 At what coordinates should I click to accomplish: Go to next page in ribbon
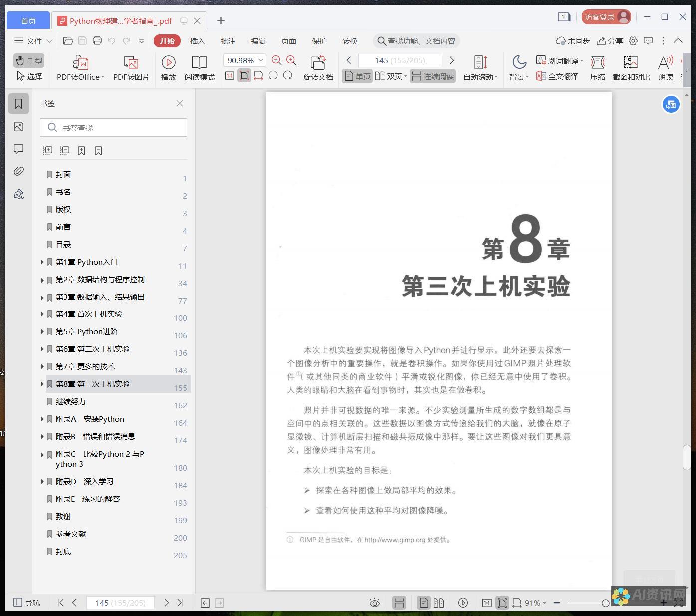452,60
